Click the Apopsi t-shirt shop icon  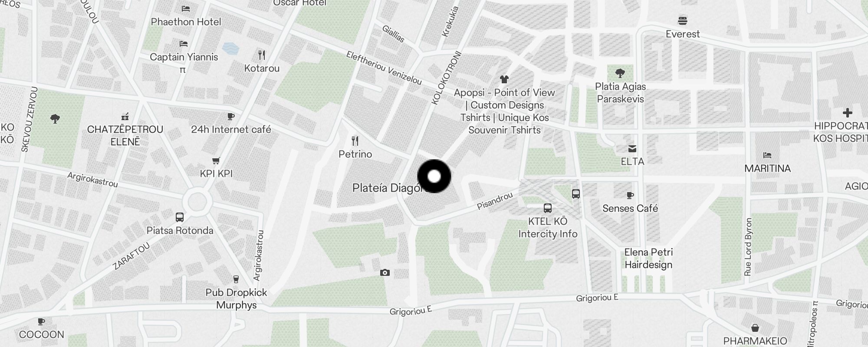click(504, 79)
